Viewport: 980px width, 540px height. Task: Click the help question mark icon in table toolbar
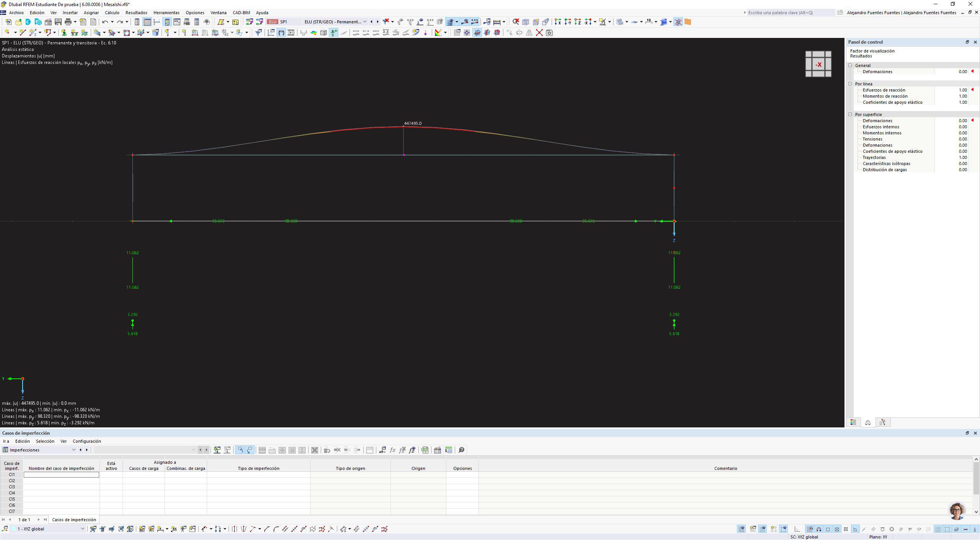pos(461,450)
